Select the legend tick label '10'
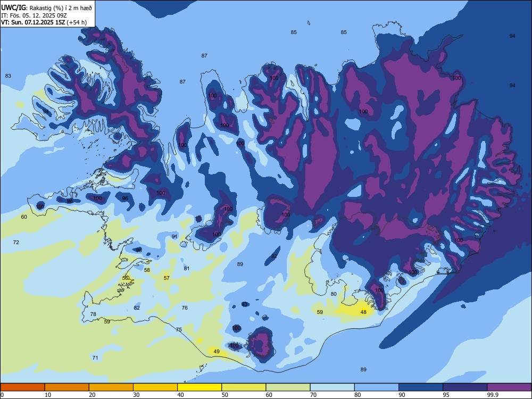 tap(48, 395)
